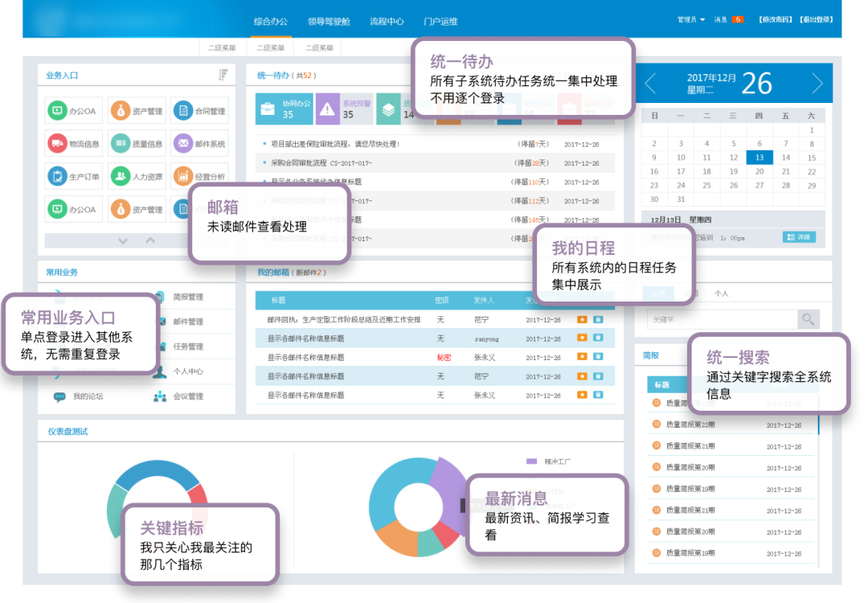Click the sort icon in 业务入口 header
Image resolution: width=868 pixels, height=603 pixels.
[223, 75]
